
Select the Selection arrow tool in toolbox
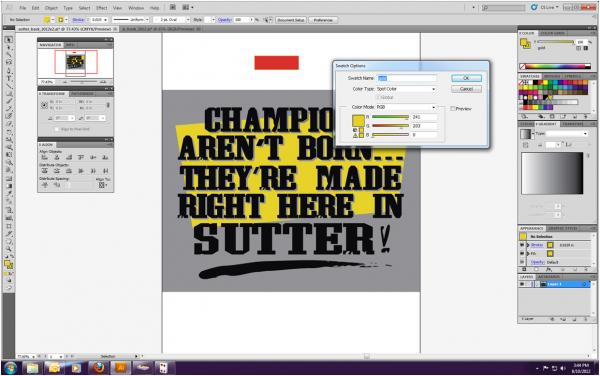(x=8, y=40)
